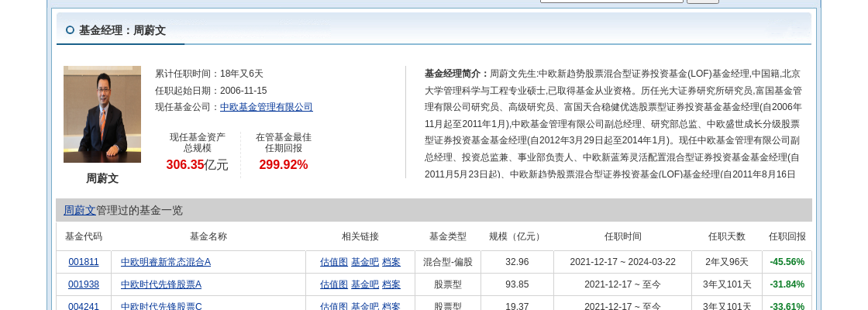This screenshot has width=868, height=310.
Task: Click the 任职起始日期 2006-11-15 text
Action: point(211,90)
